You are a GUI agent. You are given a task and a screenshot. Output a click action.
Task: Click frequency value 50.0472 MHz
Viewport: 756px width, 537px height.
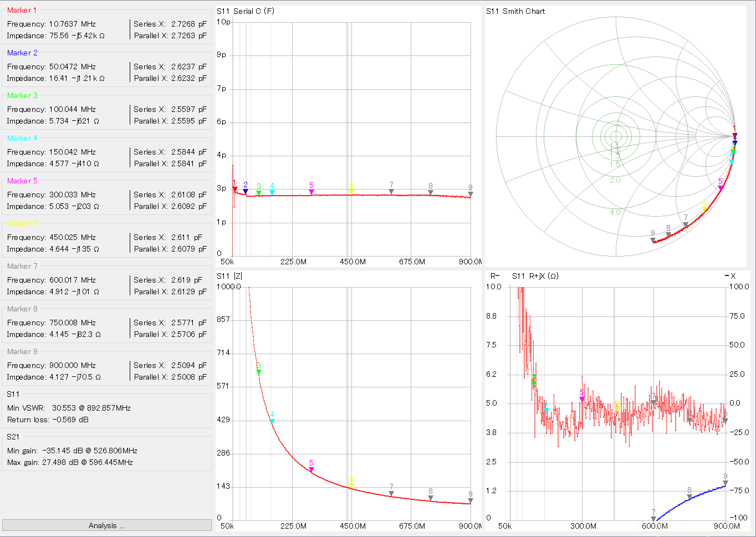73,67
